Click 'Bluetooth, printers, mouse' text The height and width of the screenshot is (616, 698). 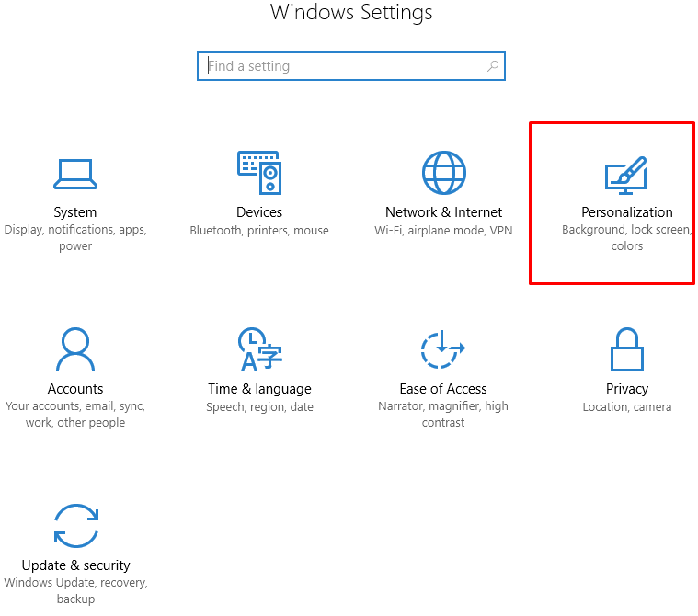(x=259, y=230)
